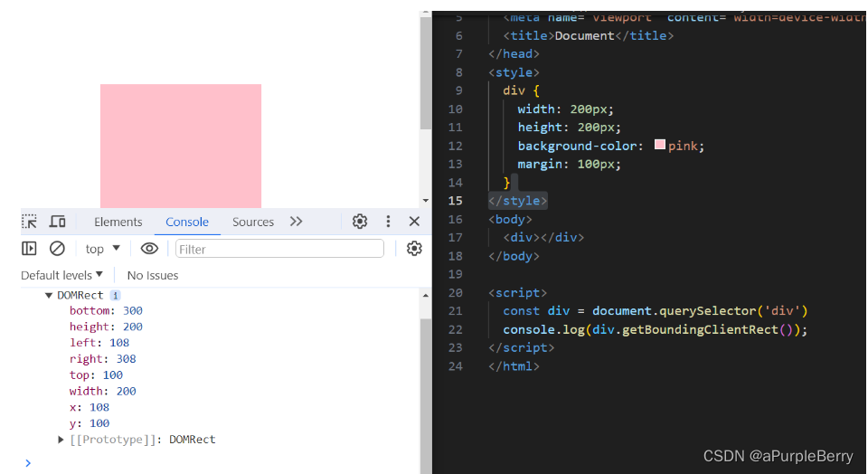Close the DevTools panel
The image size is (868, 474).
tap(414, 222)
